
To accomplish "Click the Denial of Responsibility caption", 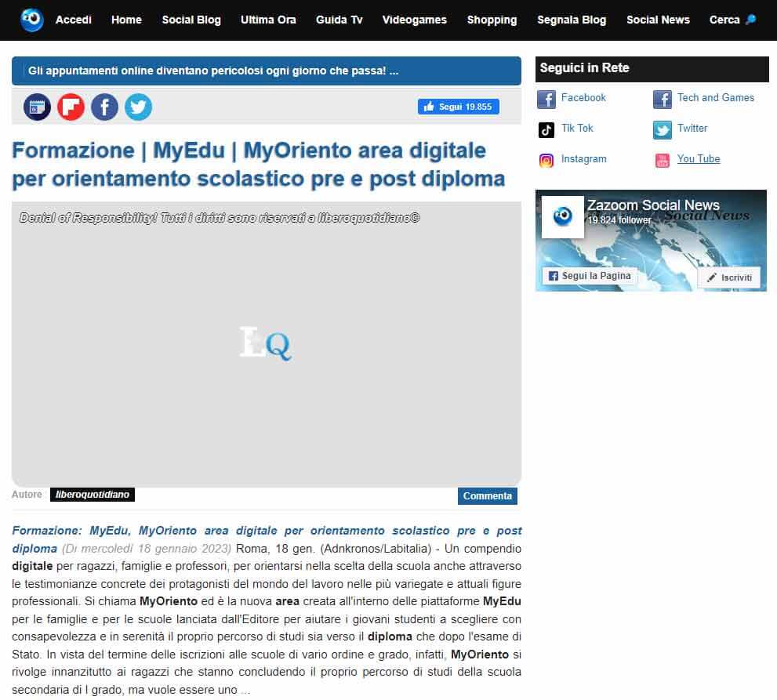I will (x=220, y=217).
